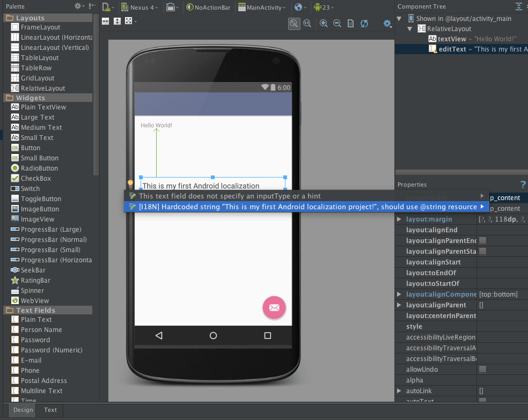This screenshot has width=528, height=420.
Task: Pick the NoActionBar theme button
Action: click(x=208, y=8)
